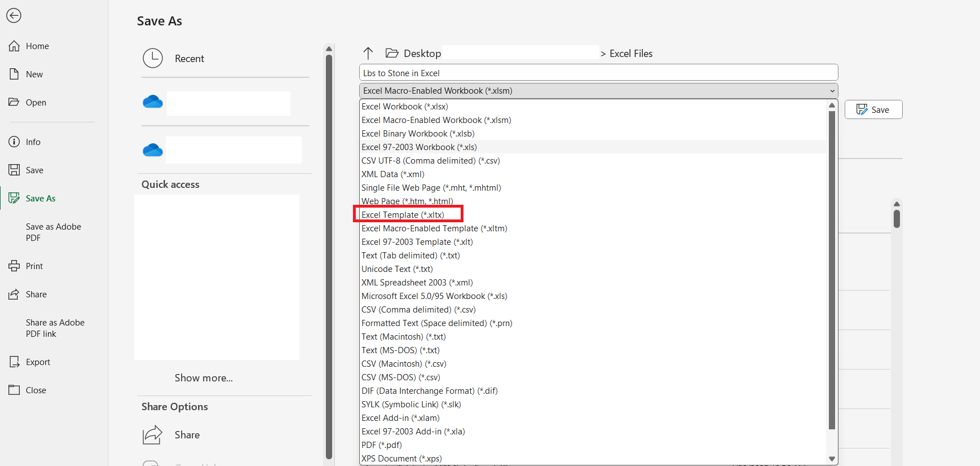Pick XML Spreadsheet 2003 (*.xml)
Screen dimensions: 980x466
point(593,283)
